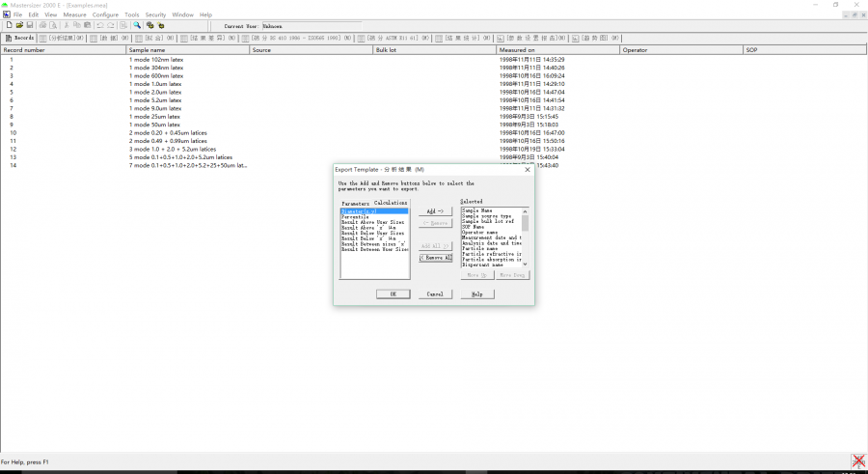Select record '1 mode 9.0um latex'
The image size is (868, 474).
coord(155,108)
